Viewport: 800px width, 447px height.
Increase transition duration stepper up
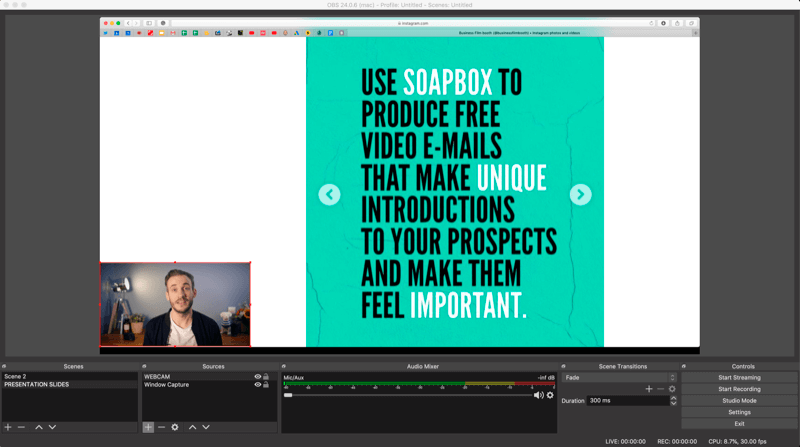[673, 398]
